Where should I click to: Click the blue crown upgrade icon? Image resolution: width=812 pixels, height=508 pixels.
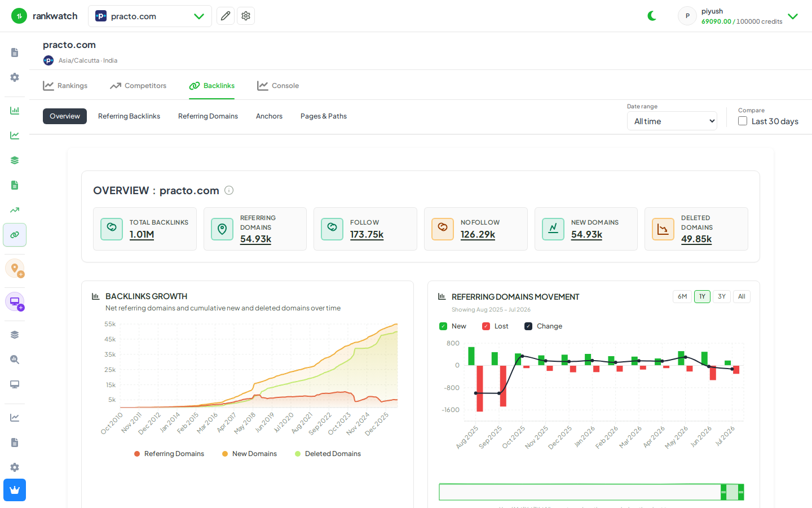click(x=15, y=490)
